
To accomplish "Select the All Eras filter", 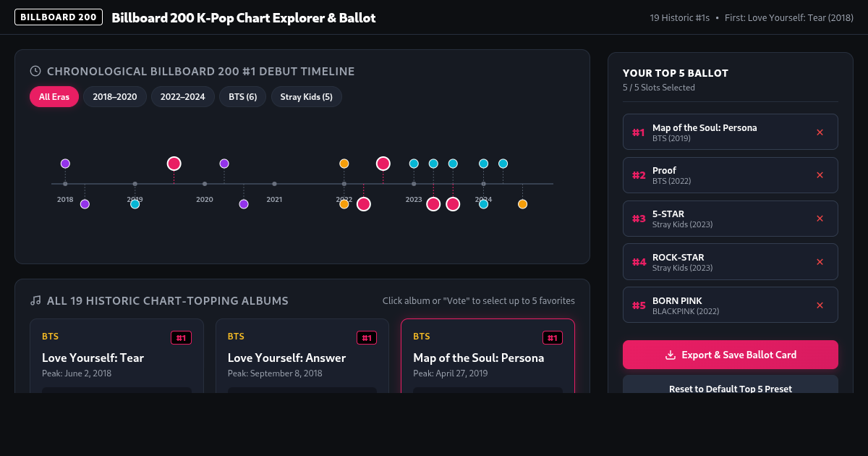I will pyautogui.click(x=54, y=97).
